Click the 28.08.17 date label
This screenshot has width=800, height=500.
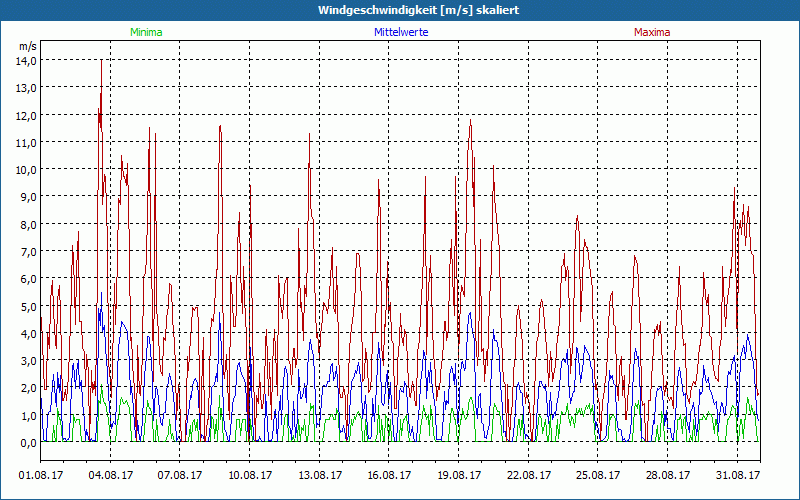(667, 475)
